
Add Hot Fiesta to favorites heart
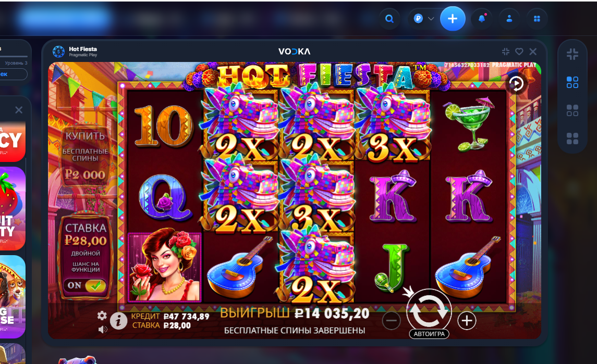pyautogui.click(x=519, y=52)
